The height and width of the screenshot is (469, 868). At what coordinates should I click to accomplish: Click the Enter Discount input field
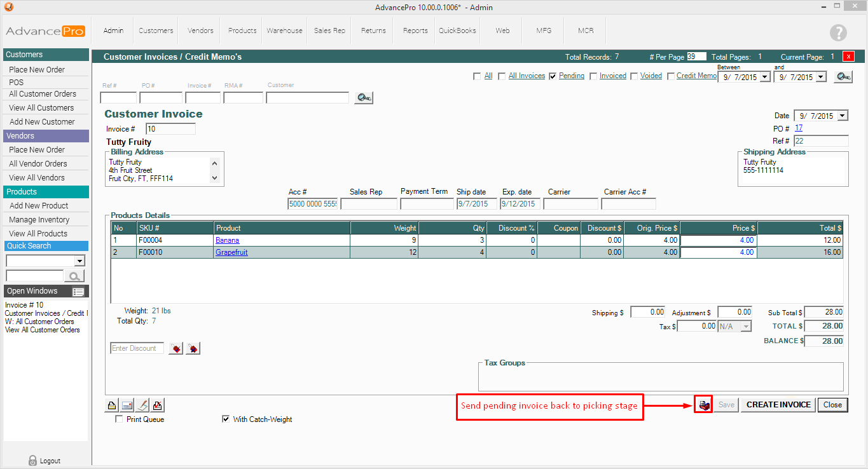point(137,348)
